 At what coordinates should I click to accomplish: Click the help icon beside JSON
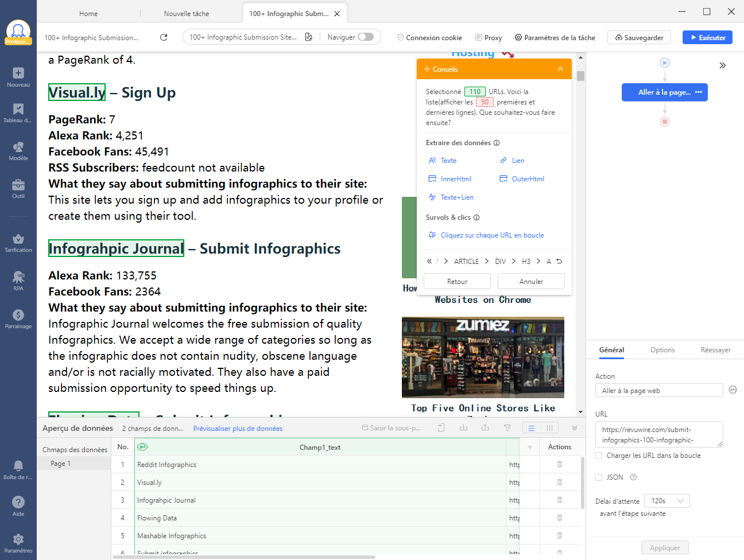coord(634,477)
